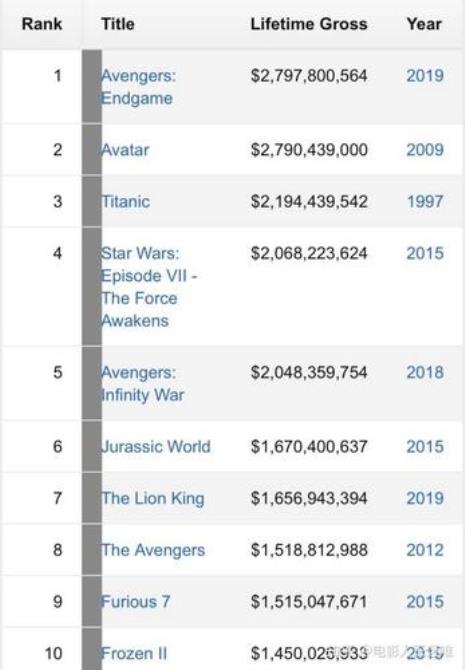Screen dimensions: 465x670
Task: Open Avengers: Infinity War link
Action: pyautogui.click(x=142, y=384)
